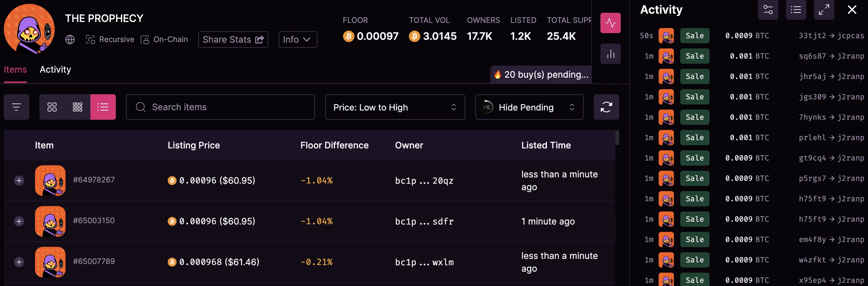Toggle the activity pulse panel button
Viewport: 868px width, 286px height.
click(610, 23)
